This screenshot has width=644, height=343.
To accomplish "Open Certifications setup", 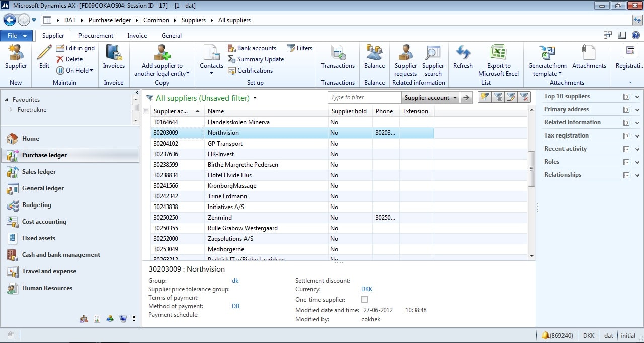I will coord(251,71).
